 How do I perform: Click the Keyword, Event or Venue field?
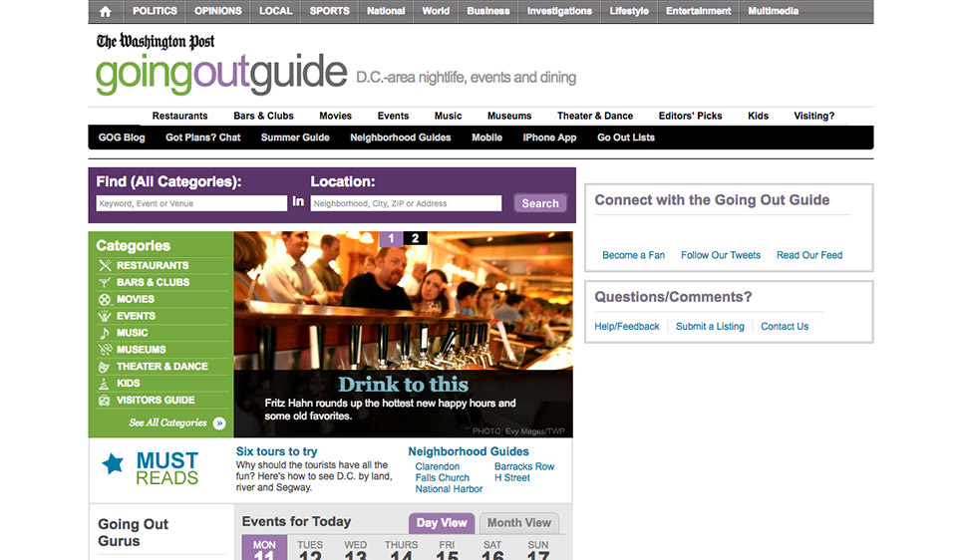tap(191, 203)
